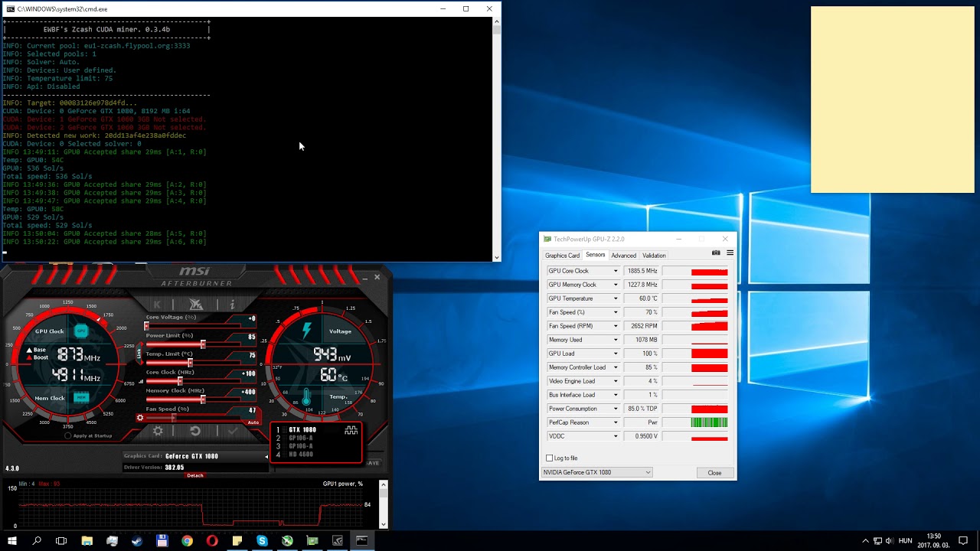The height and width of the screenshot is (551, 980).
Task: Switch to GPU-Z Graphics Card tab
Action: 562,256
